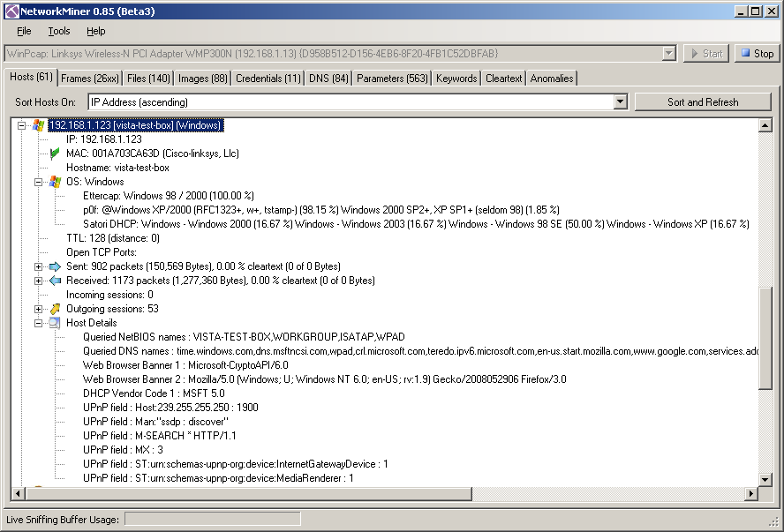
Task: Select the IP: 192.168.1.123 row
Action: [x=104, y=139]
